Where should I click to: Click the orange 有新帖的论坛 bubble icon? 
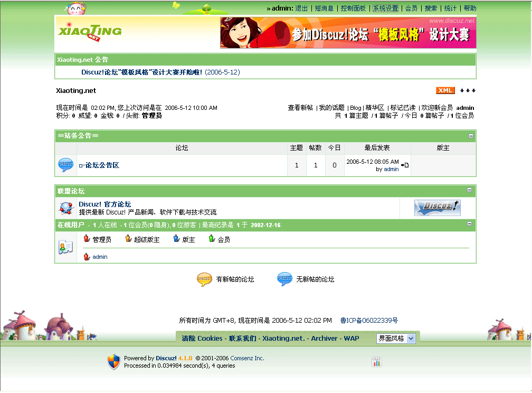pos(205,279)
